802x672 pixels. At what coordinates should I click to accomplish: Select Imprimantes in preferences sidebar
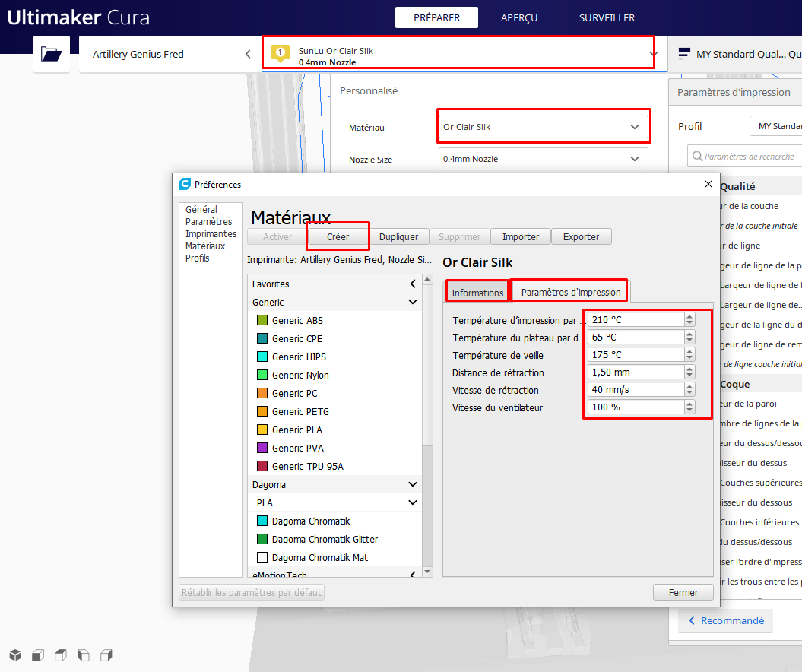(x=211, y=233)
